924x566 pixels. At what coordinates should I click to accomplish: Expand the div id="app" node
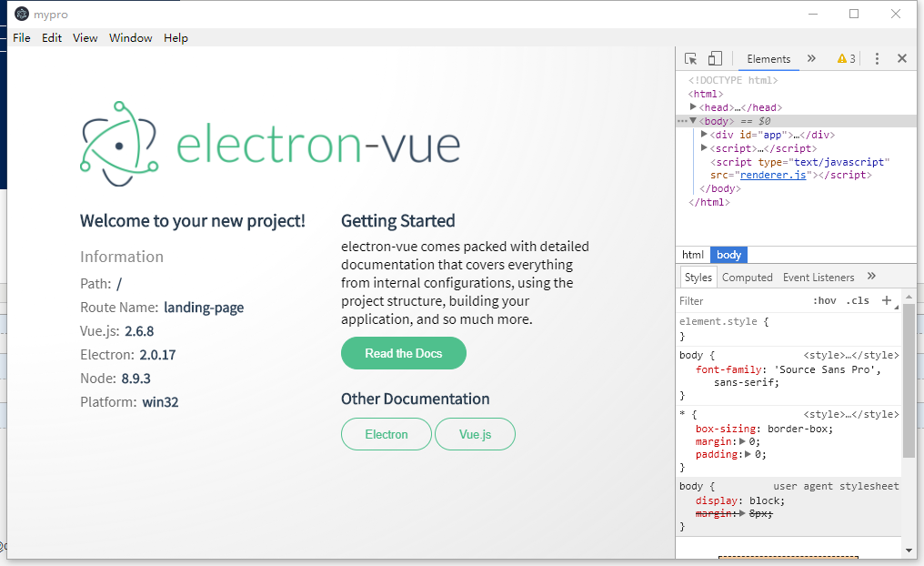tap(704, 134)
